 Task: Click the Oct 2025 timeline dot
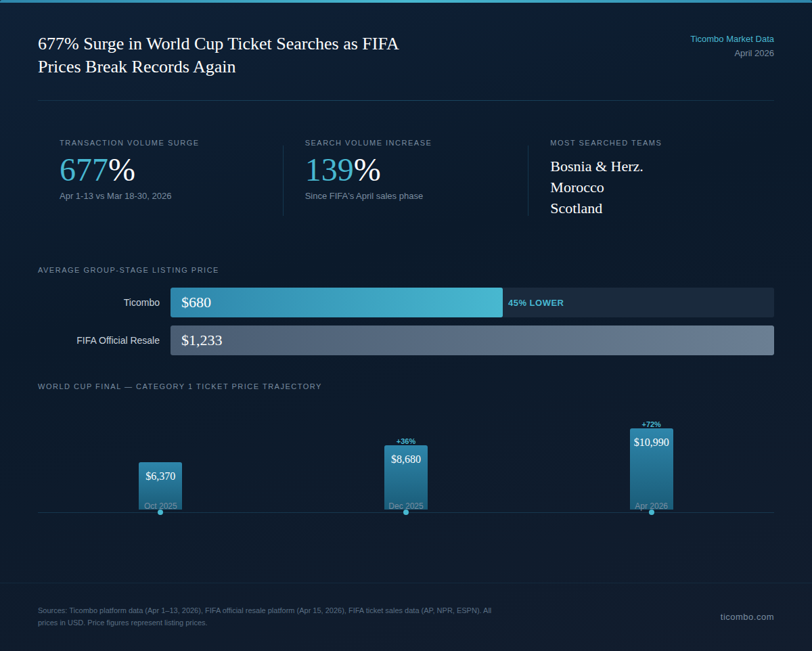click(x=160, y=512)
